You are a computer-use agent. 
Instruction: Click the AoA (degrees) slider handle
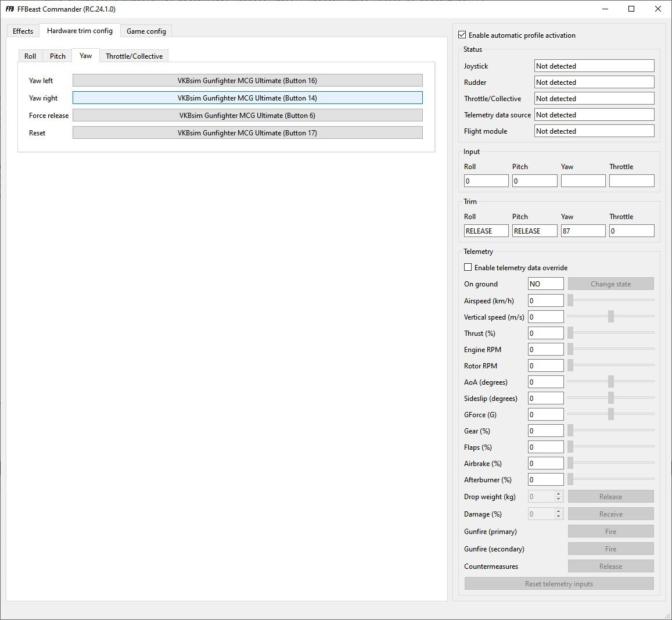coord(611,382)
